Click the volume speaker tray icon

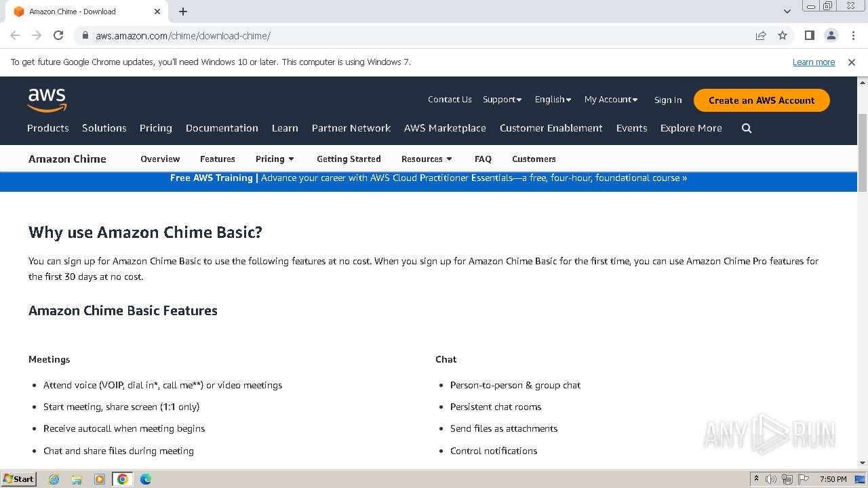[771, 479]
